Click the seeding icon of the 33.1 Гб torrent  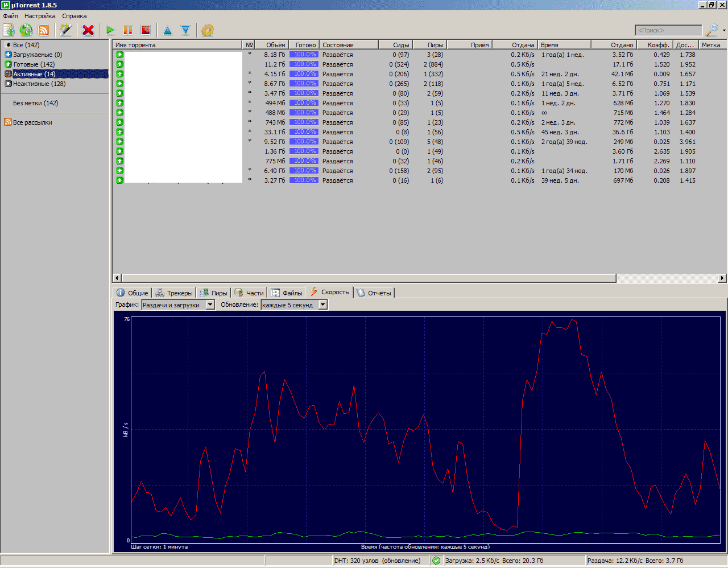pyautogui.click(x=119, y=132)
